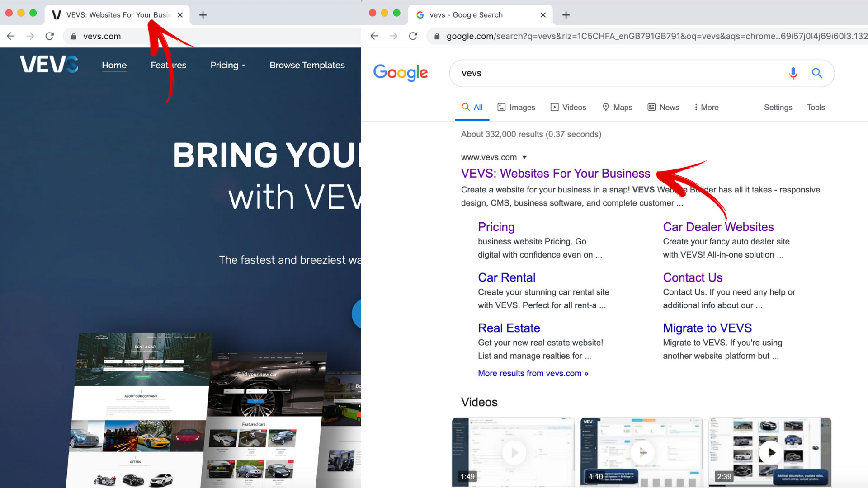Click the blue search magnifier button

click(817, 73)
